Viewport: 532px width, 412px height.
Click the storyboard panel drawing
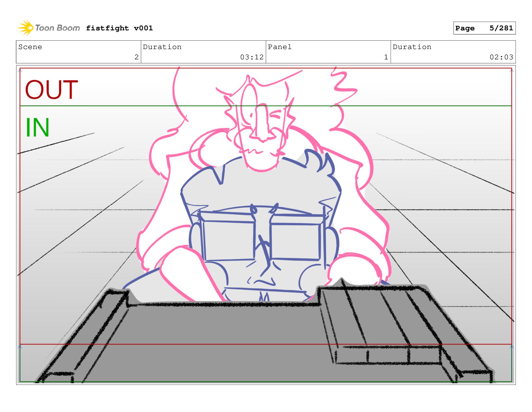[x=266, y=225]
